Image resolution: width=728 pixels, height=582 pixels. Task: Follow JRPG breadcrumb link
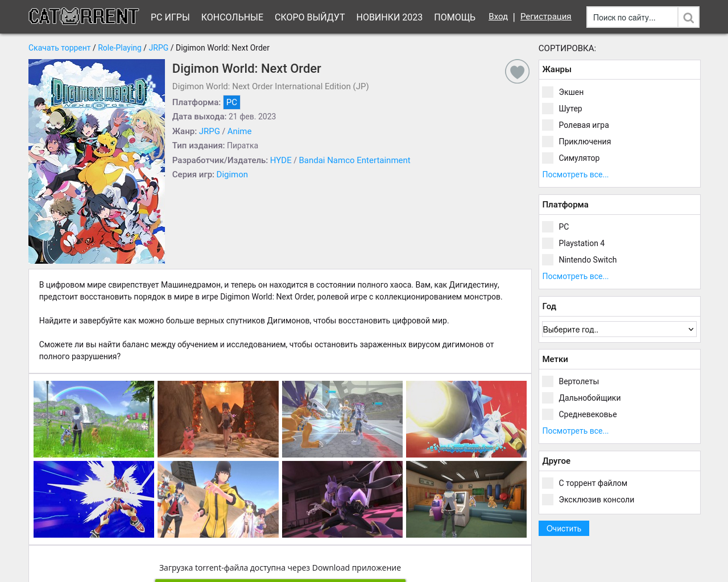pos(159,48)
